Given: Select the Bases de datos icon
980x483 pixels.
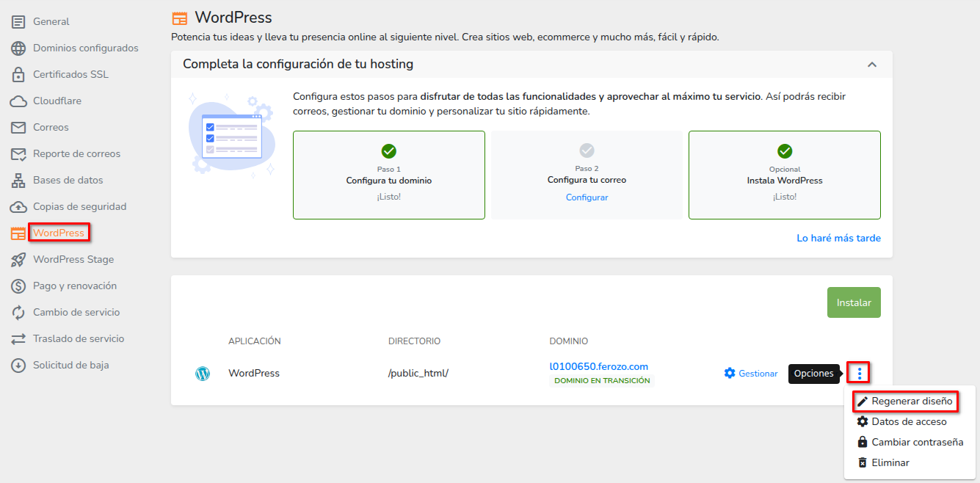Looking at the screenshot, I should [x=18, y=181].
